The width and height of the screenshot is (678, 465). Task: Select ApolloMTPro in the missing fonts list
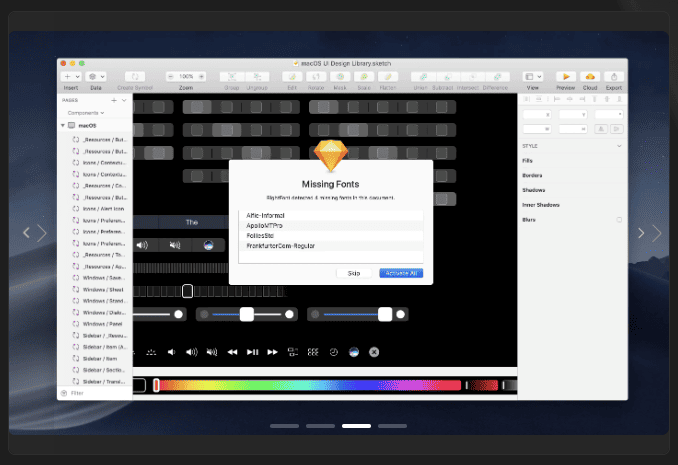331,225
